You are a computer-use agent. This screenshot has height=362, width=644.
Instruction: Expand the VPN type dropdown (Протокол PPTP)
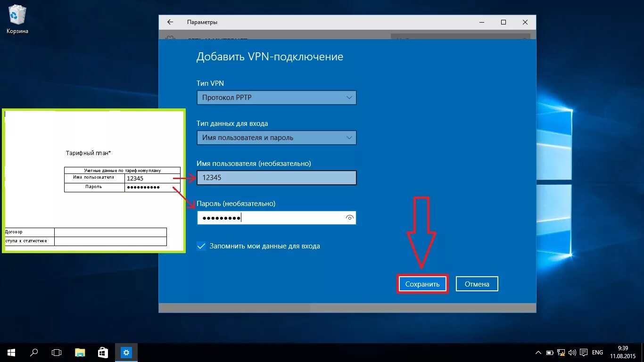(276, 98)
